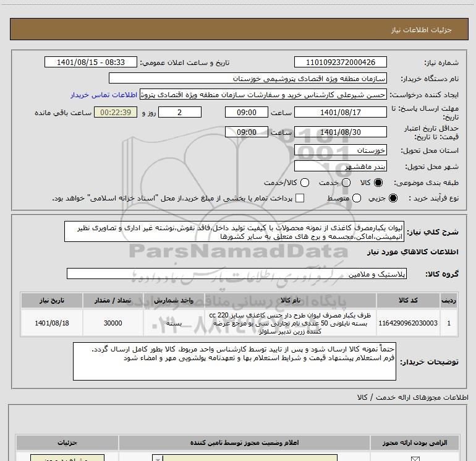Click the delivery city field بندر ماهشهر
This screenshot has height=461, width=476.
[x=340, y=166]
